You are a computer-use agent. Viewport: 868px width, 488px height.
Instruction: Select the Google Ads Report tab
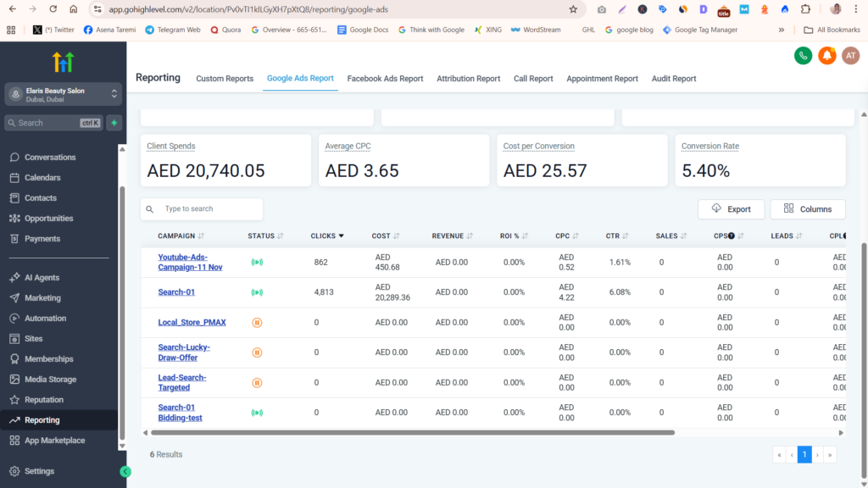click(x=300, y=78)
